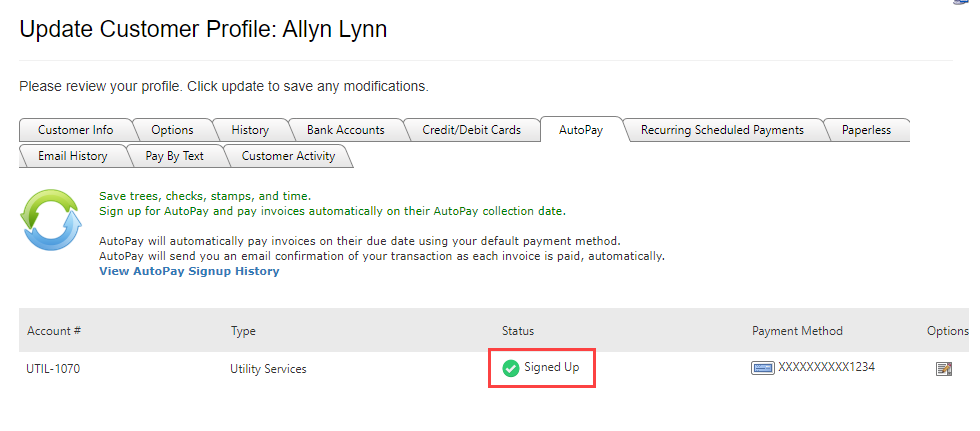This screenshot has height=431, width=980.
Task: Click the XXXXXXXXXX1234 payment method text
Action: pyautogui.click(x=826, y=367)
